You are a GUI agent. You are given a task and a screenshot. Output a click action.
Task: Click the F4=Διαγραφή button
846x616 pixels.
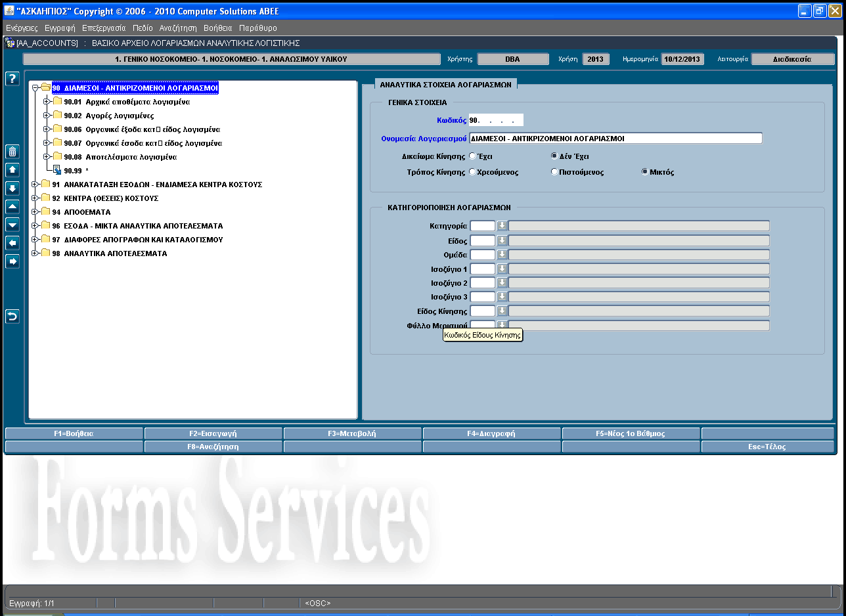pos(491,433)
